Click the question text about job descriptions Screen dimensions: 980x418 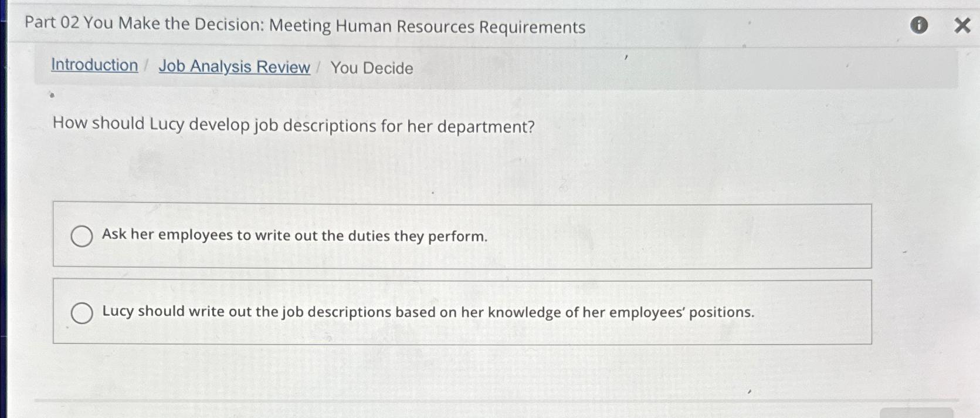pos(292,125)
